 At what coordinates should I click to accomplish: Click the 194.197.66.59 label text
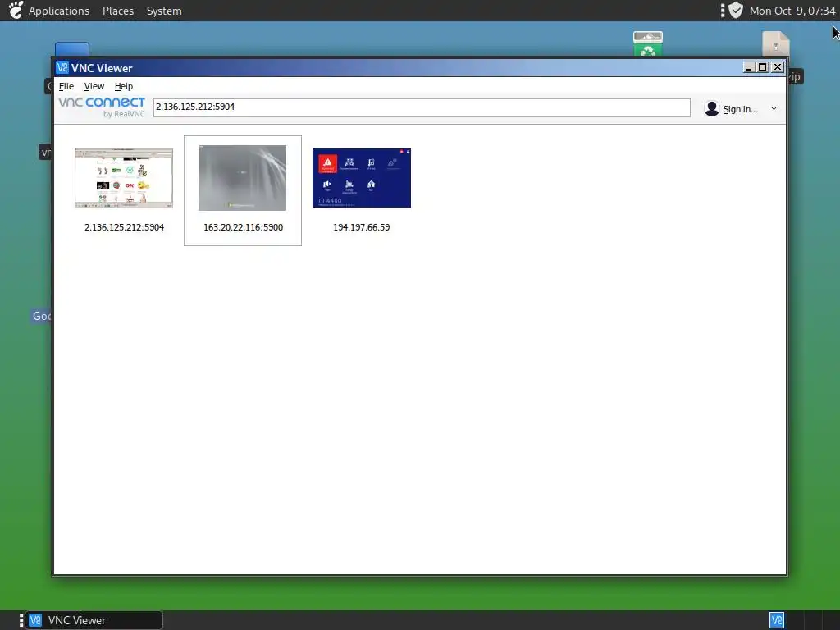pyautogui.click(x=362, y=227)
